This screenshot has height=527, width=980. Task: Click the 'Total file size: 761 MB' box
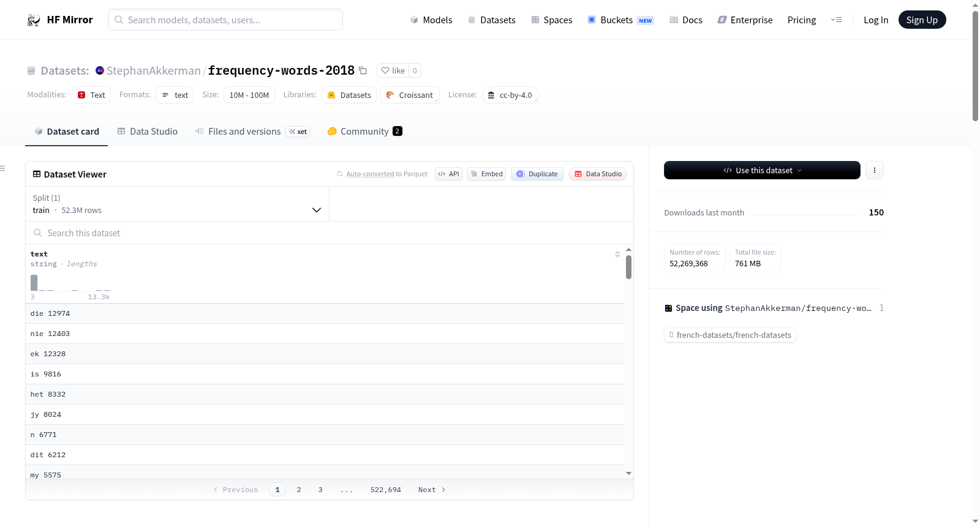(x=755, y=258)
